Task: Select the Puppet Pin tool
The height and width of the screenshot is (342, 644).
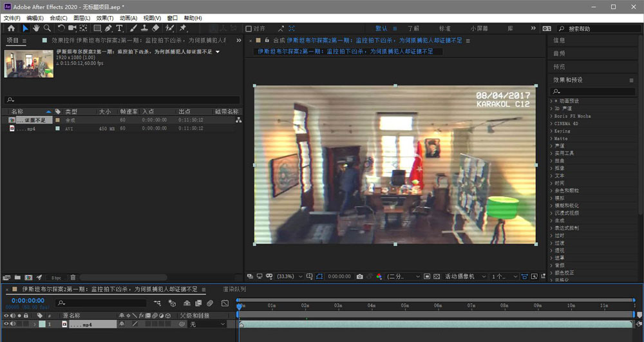Action: click(x=183, y=28)
